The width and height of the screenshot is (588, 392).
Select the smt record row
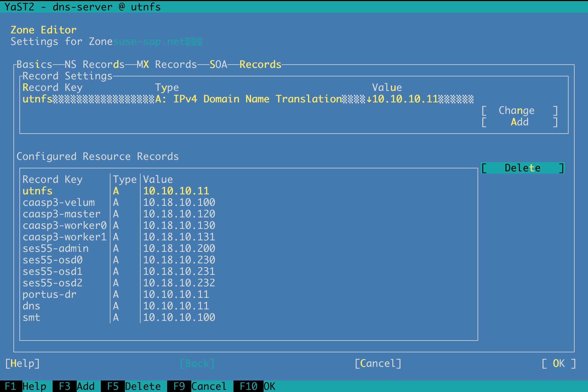(31, 318)
